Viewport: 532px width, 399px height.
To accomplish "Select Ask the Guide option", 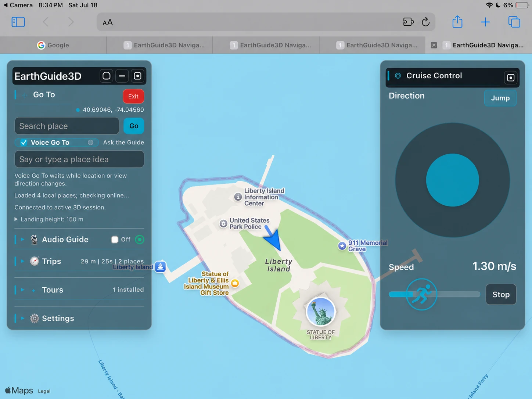I will [x=123, y=143].
